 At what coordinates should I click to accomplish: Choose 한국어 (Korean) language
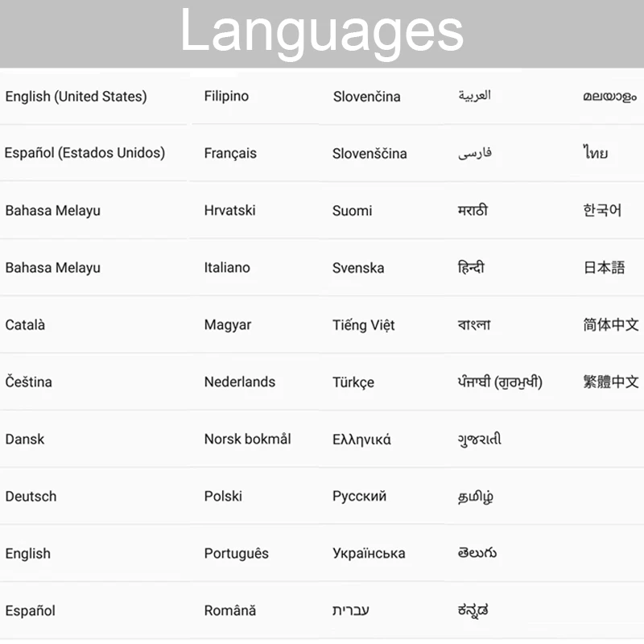tap(601, 210)
